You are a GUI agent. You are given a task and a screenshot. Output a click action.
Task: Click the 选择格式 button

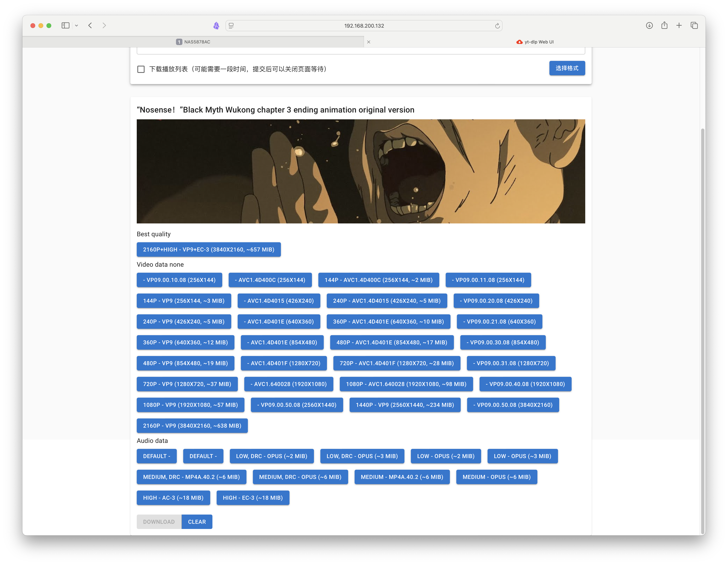(x=567, y=68)
